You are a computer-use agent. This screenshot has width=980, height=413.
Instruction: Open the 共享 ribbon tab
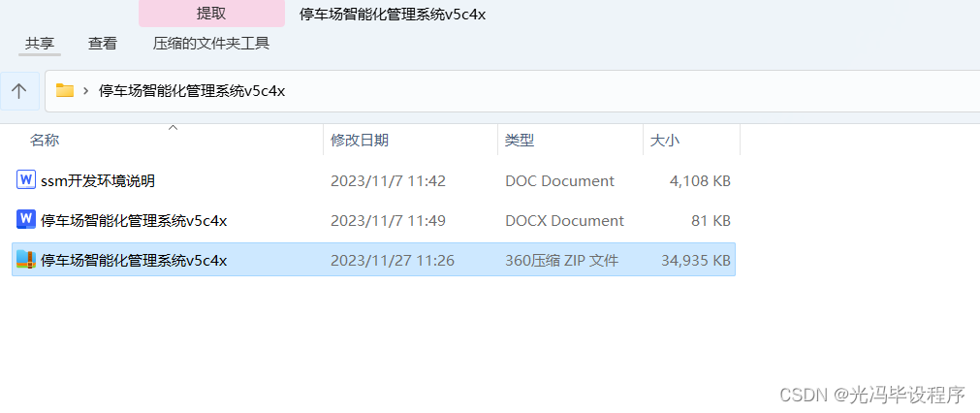(40, 44)
